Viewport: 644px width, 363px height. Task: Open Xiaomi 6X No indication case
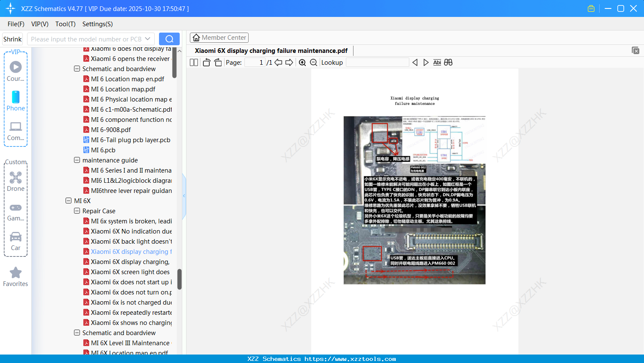point(127,231)
